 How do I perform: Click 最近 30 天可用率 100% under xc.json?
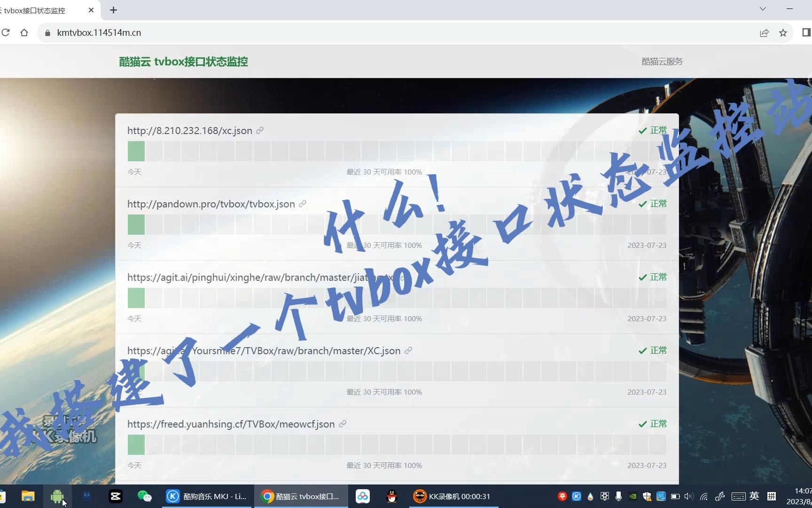(384, 172)
